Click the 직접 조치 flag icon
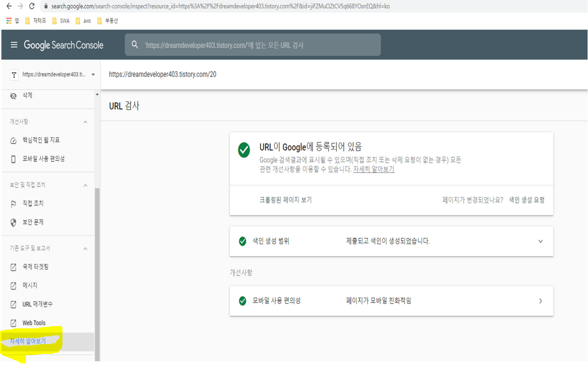Viewport: 588px width, 367px height. click(13, 204)
